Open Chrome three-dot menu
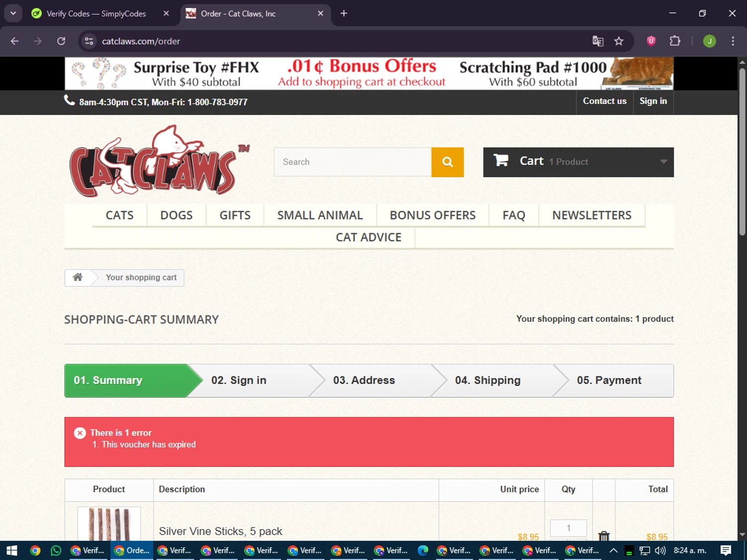The image size is (747, 560). [x=733, y=41]
